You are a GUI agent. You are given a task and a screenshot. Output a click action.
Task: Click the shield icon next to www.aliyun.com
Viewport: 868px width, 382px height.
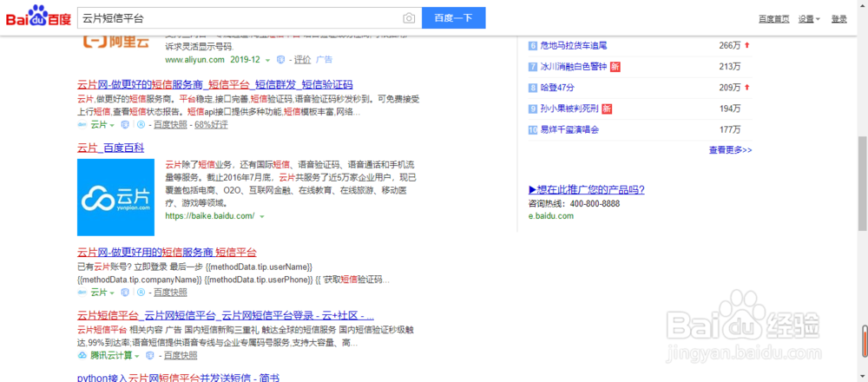click(280, 59)
